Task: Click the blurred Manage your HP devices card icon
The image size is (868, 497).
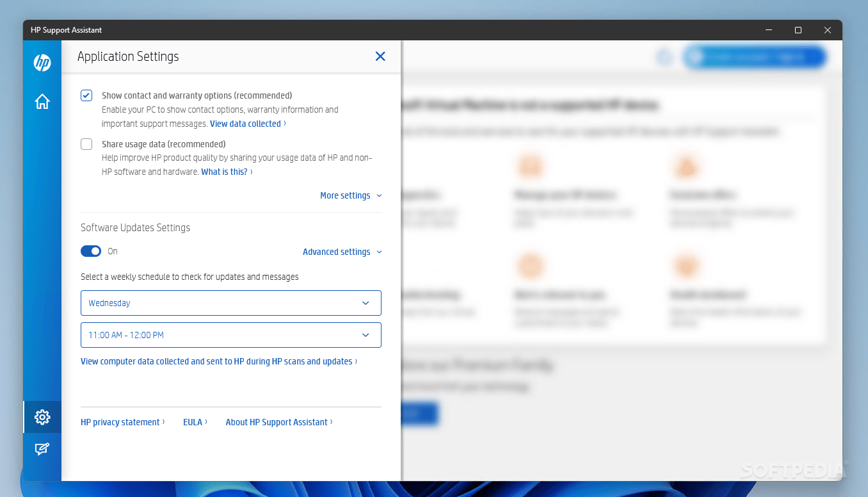Action: tap(531, 167)
